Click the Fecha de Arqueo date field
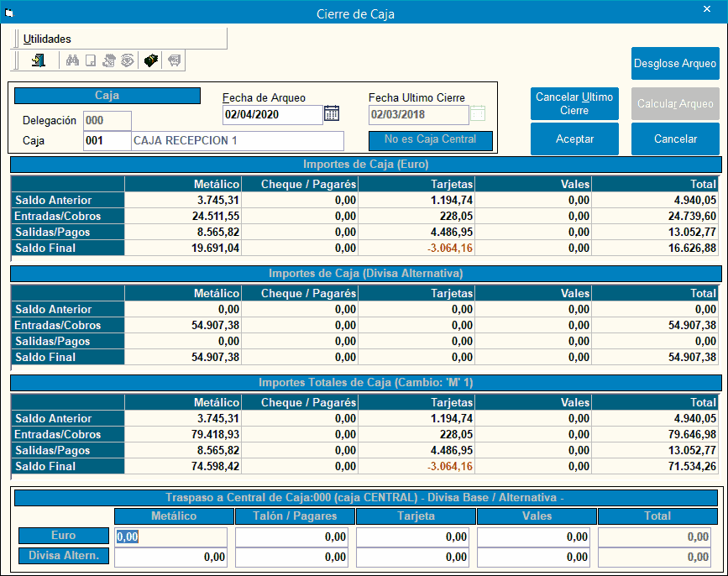Image resolution: width=728 pixels, height=576 pixels. pos(271,115)
